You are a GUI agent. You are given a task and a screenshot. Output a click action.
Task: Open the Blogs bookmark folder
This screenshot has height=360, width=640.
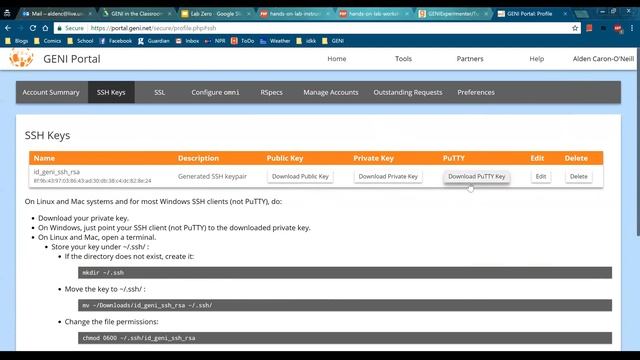[17, 41]
